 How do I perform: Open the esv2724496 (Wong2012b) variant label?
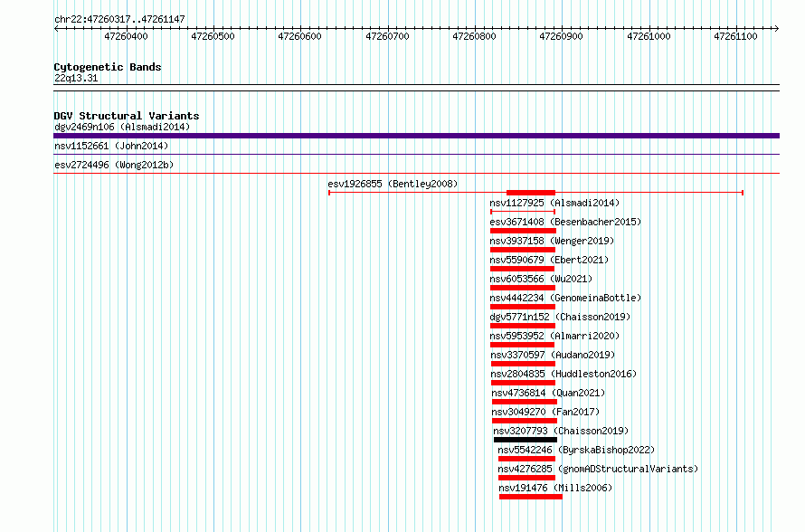(x=114, y=165)
